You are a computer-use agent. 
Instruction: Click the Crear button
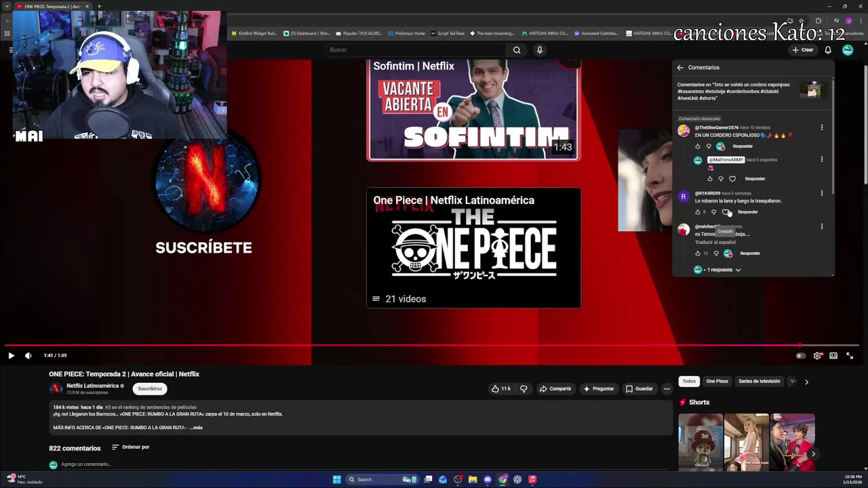click(802, 49)
